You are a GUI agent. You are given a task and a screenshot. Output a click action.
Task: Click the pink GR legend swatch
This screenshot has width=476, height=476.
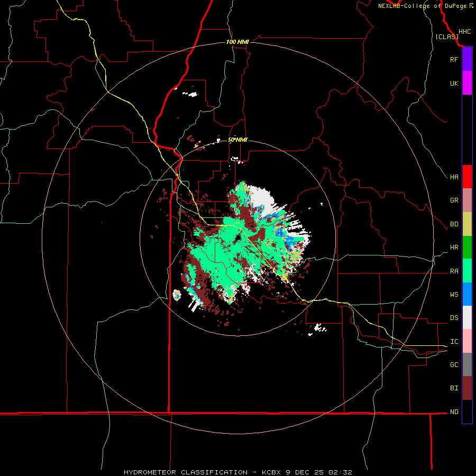[467, 200]
